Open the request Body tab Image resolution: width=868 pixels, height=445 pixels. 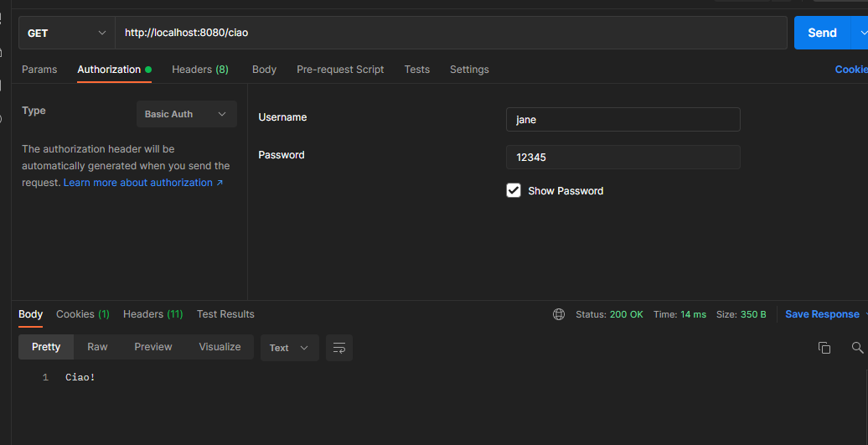click(264, 70)
